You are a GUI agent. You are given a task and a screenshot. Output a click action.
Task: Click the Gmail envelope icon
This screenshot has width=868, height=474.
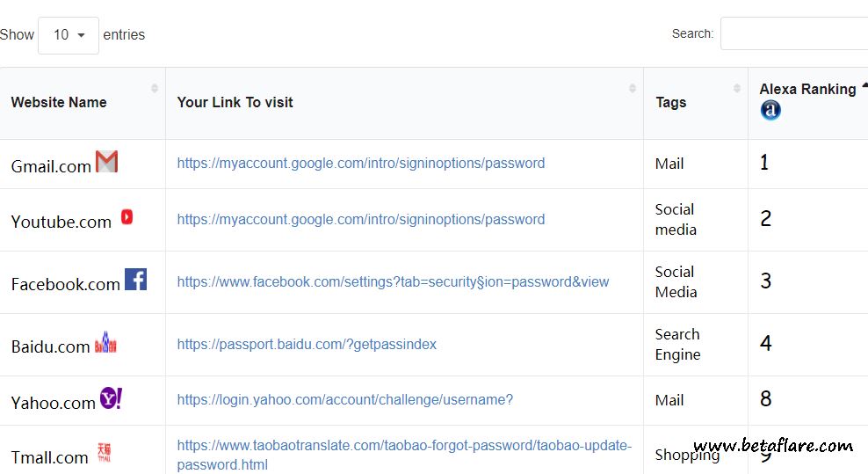[x=106, y=162]
